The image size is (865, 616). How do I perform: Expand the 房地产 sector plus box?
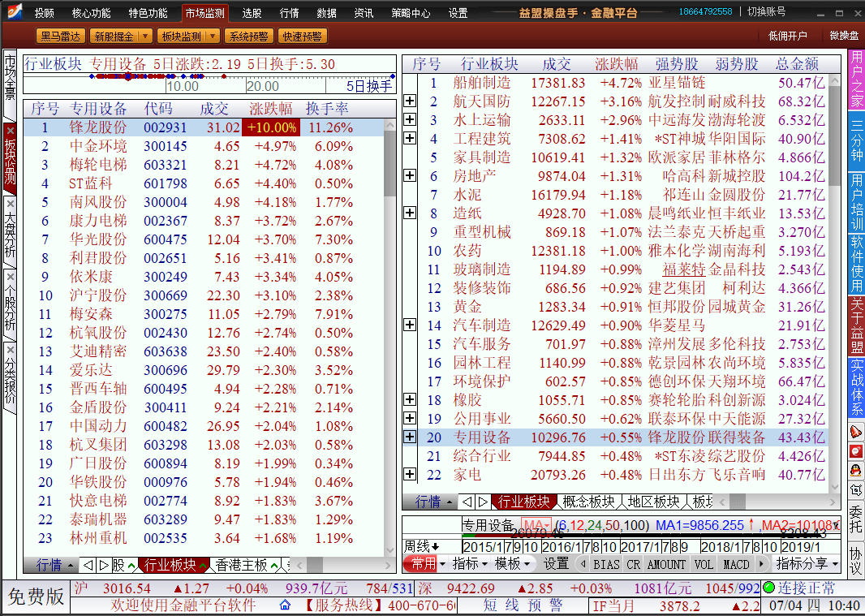410,175
